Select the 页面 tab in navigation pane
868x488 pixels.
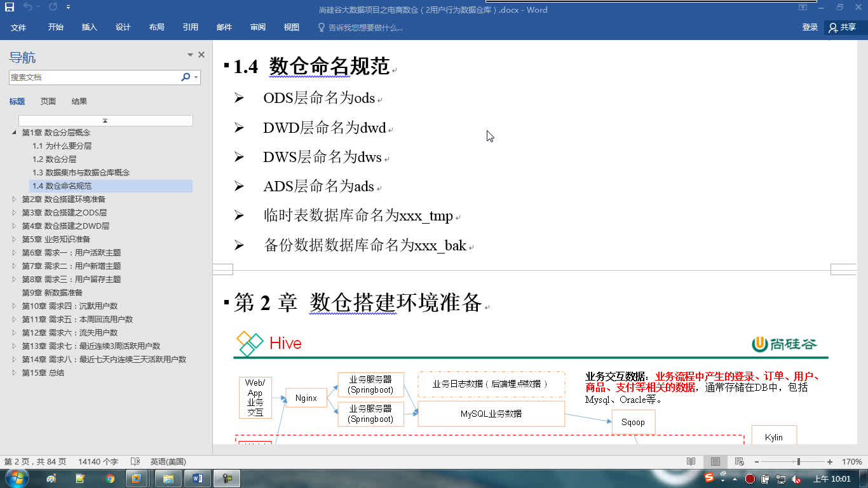pyautogui.click(x=48, y=101)
